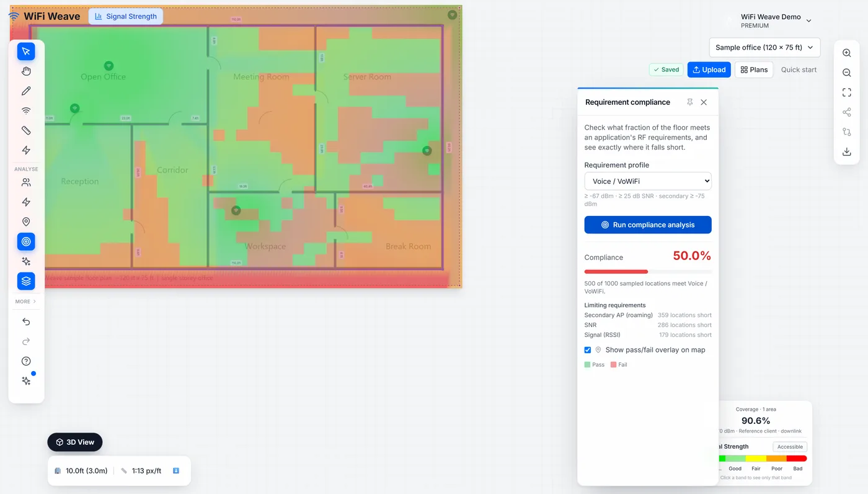The image size is (868, 494).
Task: Click the Fair yellow band in legend
Action: (756, 459)
